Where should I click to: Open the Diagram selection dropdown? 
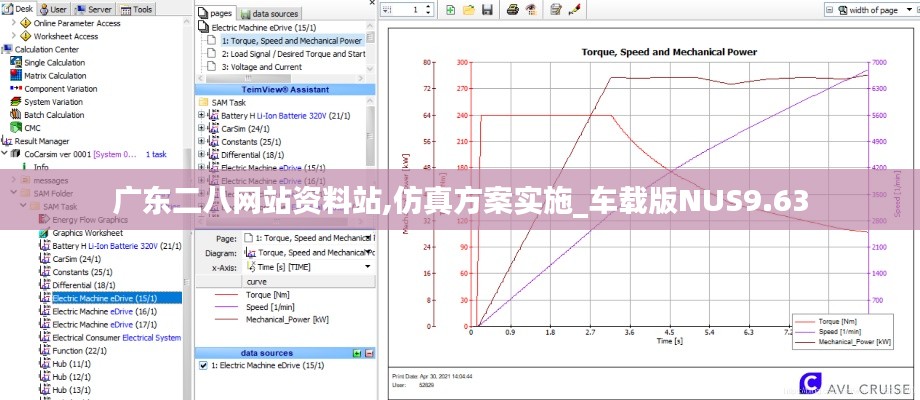coord(368,252)
